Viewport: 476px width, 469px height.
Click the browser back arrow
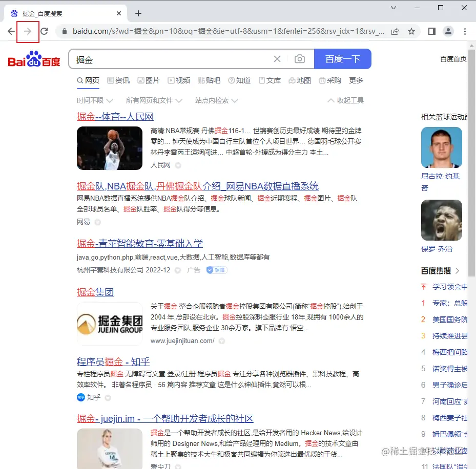(11, 31)
